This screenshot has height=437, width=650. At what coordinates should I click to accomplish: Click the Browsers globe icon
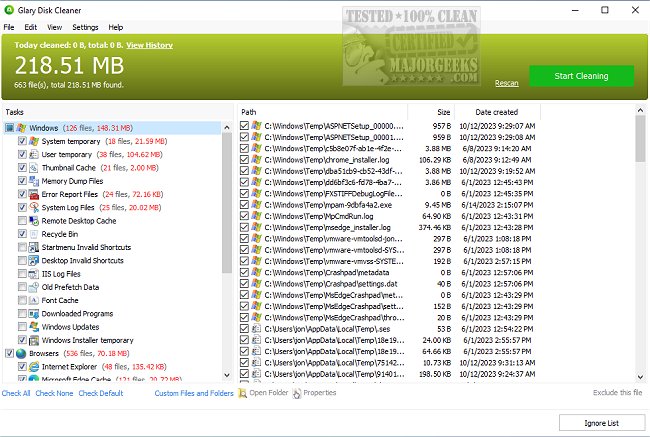[22, 353]
